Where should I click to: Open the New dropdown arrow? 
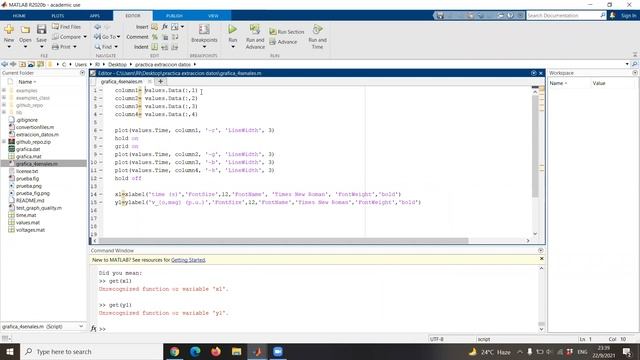click(x=9, y=47)
